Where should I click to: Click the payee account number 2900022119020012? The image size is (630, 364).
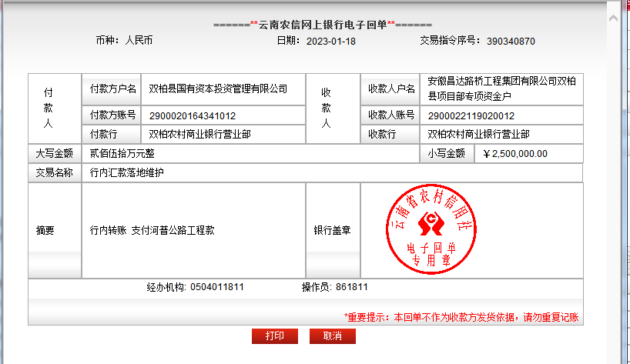point(471,116)
